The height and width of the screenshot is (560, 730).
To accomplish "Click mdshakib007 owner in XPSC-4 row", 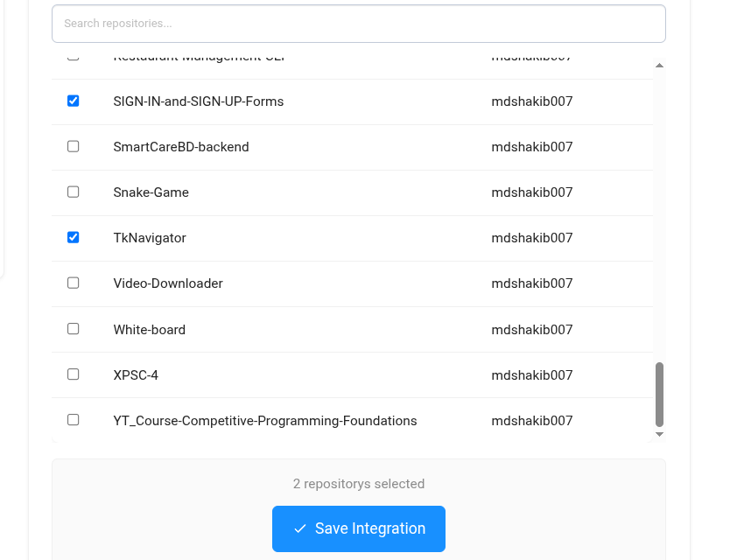I will coord(532,375).
